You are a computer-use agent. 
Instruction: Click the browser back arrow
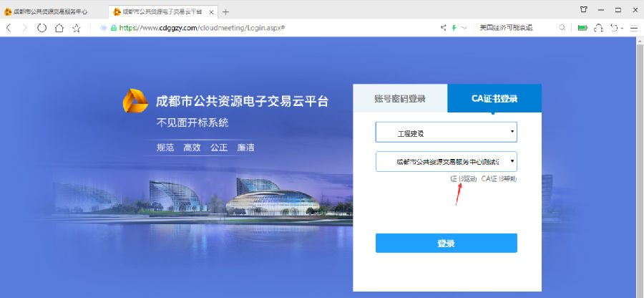pyautogui.click(x=9, y=28)
